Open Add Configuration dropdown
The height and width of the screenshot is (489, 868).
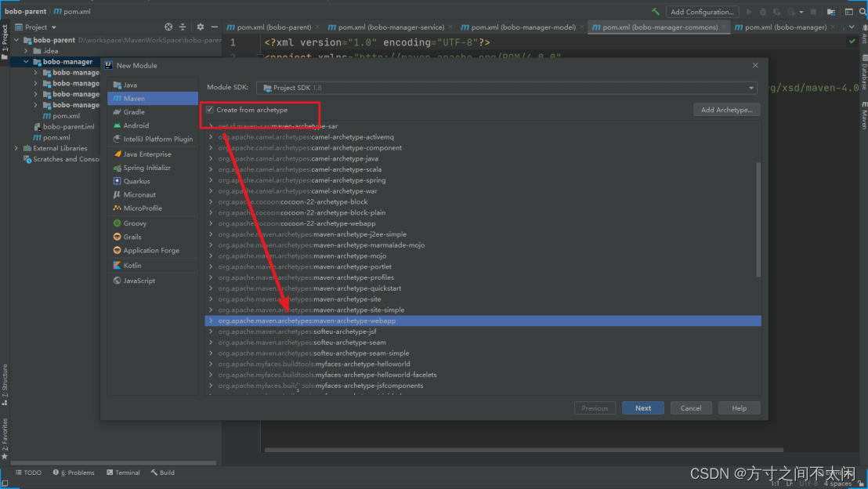702,12
